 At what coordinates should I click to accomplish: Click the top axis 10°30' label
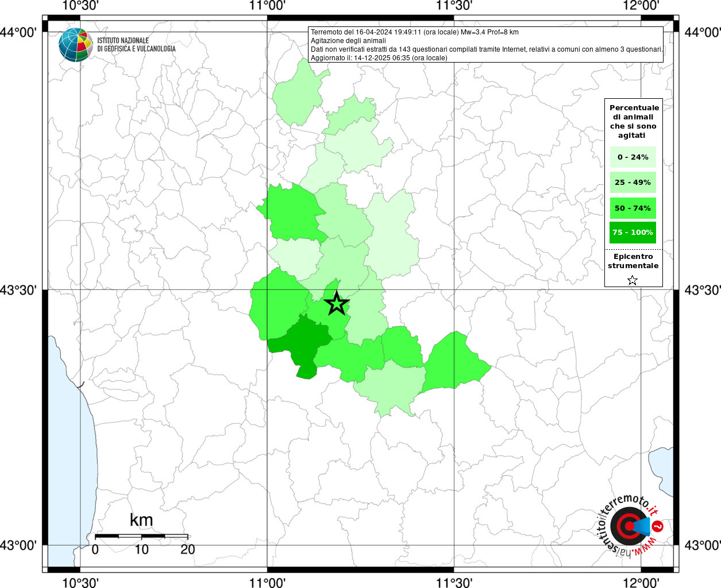80,6
